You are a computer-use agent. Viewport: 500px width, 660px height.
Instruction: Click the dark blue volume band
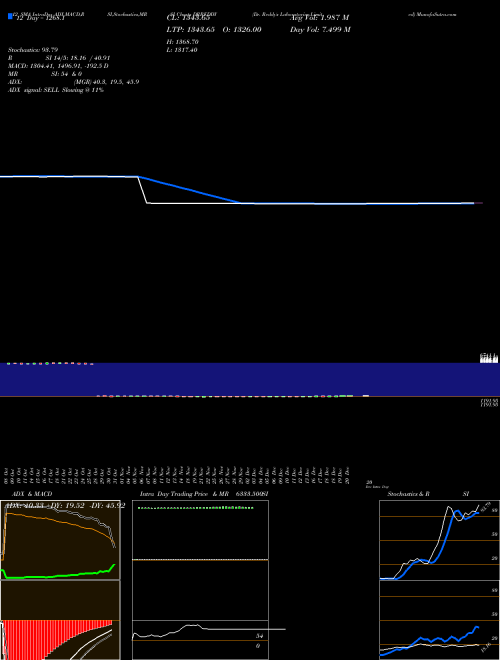pos(250,380)
